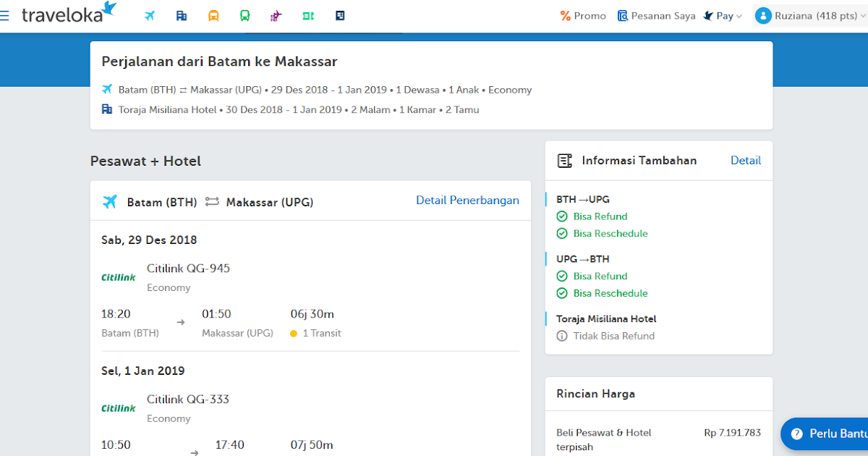Click the Pay bird icon
This screenshot has height=456, width=868.
709,16
